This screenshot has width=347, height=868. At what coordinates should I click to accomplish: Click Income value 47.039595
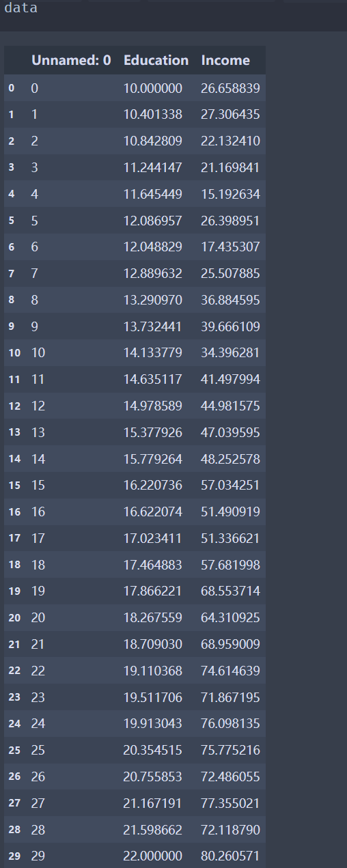point(230,432)
